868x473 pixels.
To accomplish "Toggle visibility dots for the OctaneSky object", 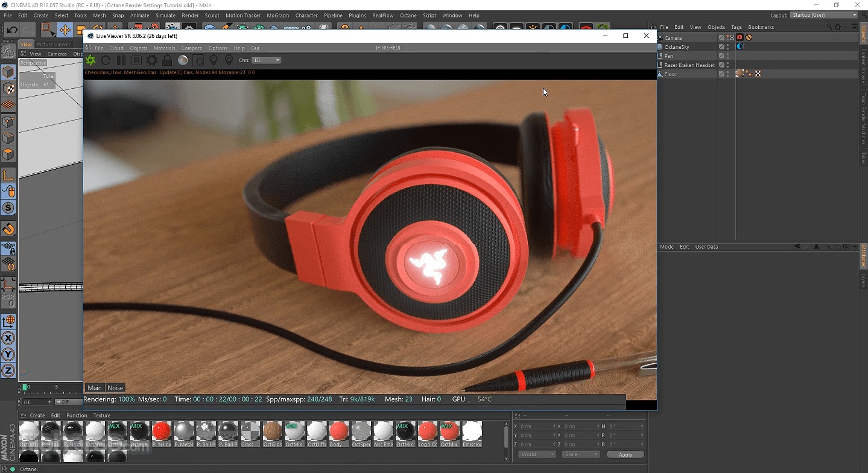I will [728, 47].
